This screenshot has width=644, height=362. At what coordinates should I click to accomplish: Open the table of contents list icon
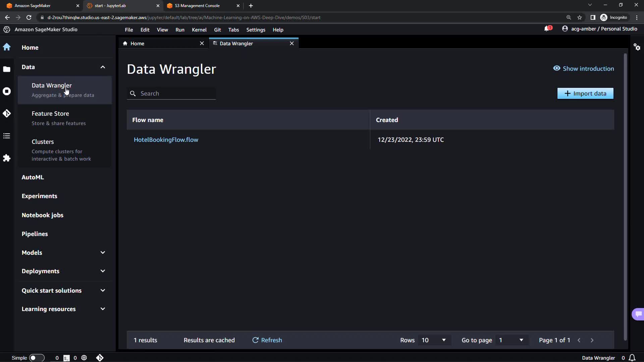point(7,136)
